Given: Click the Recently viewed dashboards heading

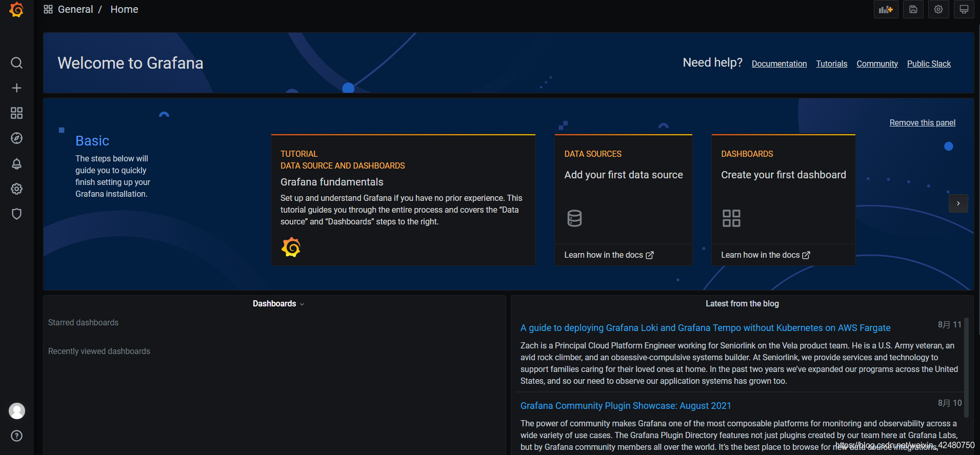Looking at the screenshot, I should point(99,351).
